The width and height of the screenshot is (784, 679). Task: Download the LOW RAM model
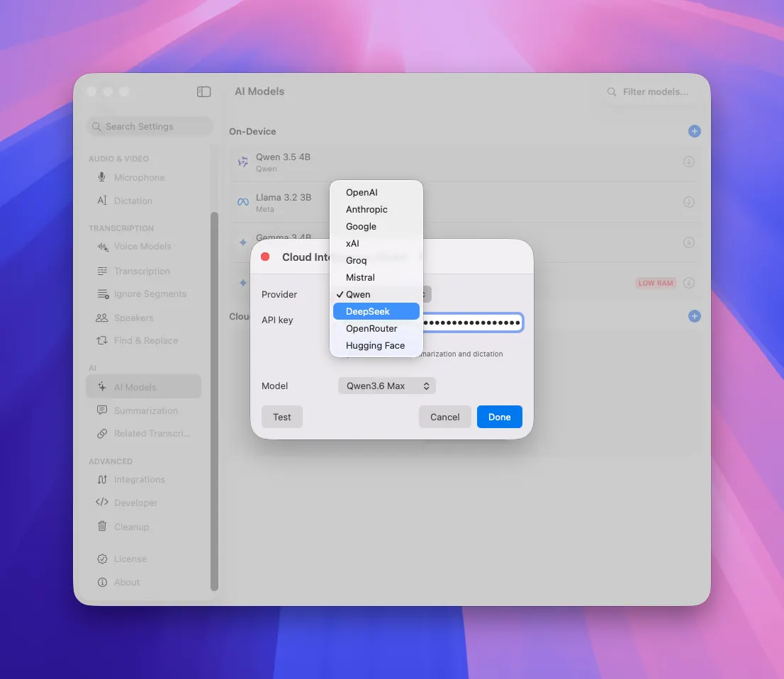[x=688, y=283]
